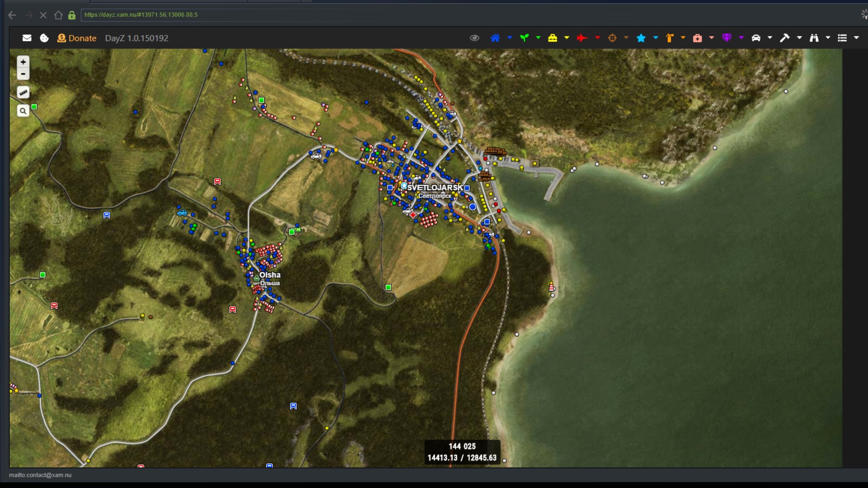Image resolution: width=868 pixels, height=488 pixels.
Task: Expand the purple diamond dropdown arrow
Action: click(741, 38)
